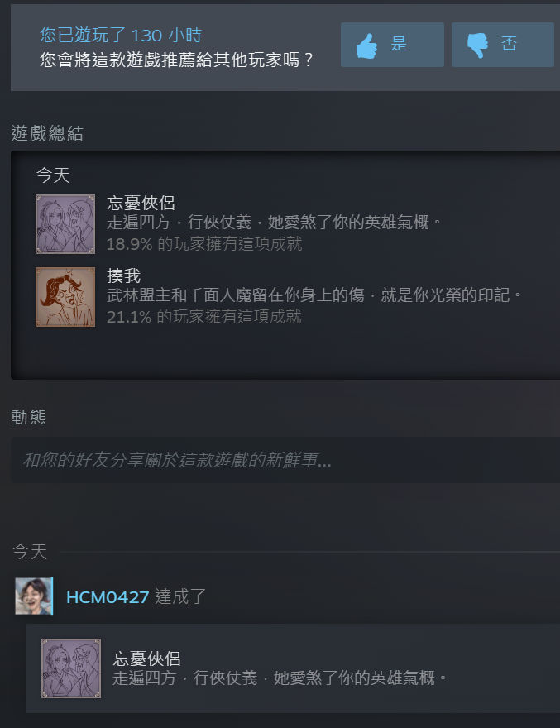The image size is (560, 728).
Task: Open HCM0427's profile avatar
Action: coord(34,596)
